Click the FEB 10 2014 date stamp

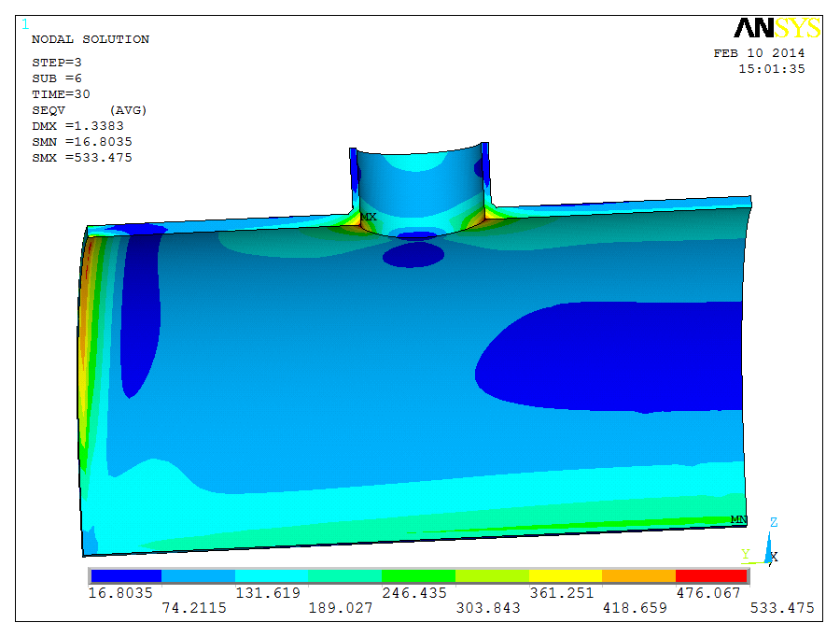click(759, 53)
